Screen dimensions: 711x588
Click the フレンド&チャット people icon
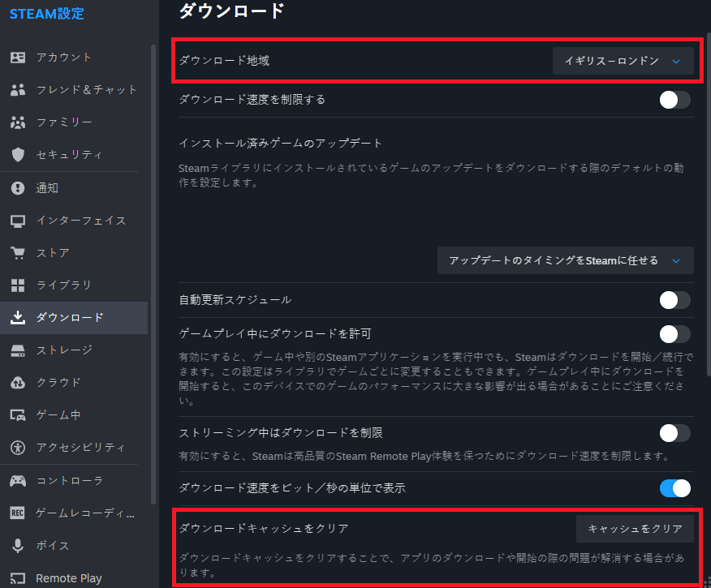18,90
